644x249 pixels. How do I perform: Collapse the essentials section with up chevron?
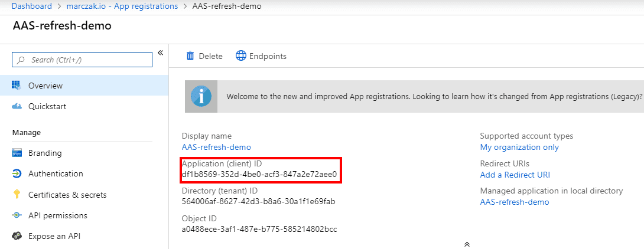coord(466,243)
